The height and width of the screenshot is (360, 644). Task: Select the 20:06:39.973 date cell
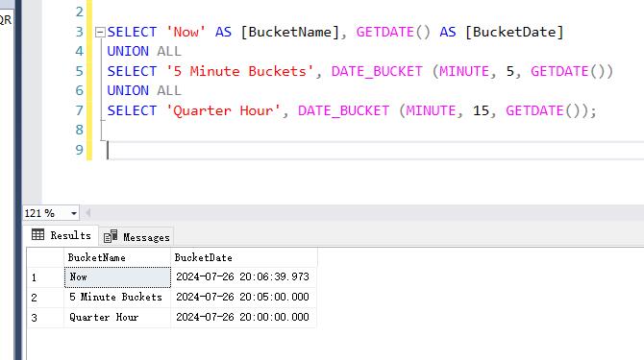pyautogui.click(x=244, y=277)
